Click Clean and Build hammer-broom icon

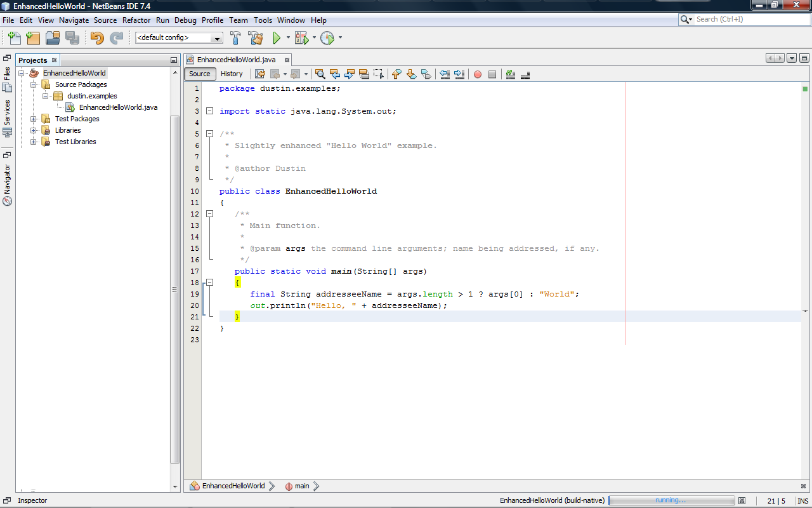coord(256,38)
